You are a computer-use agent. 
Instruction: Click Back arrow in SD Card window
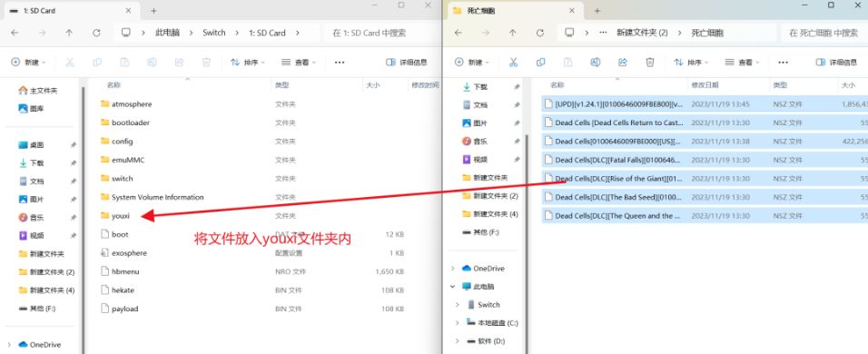(x=15, y=33)
